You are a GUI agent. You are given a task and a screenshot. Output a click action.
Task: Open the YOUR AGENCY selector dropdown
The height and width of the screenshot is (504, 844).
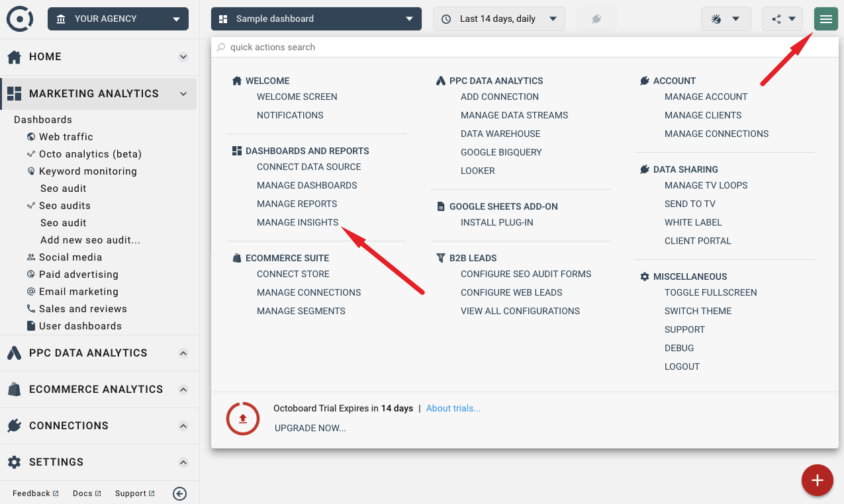[x=118, y=19]
